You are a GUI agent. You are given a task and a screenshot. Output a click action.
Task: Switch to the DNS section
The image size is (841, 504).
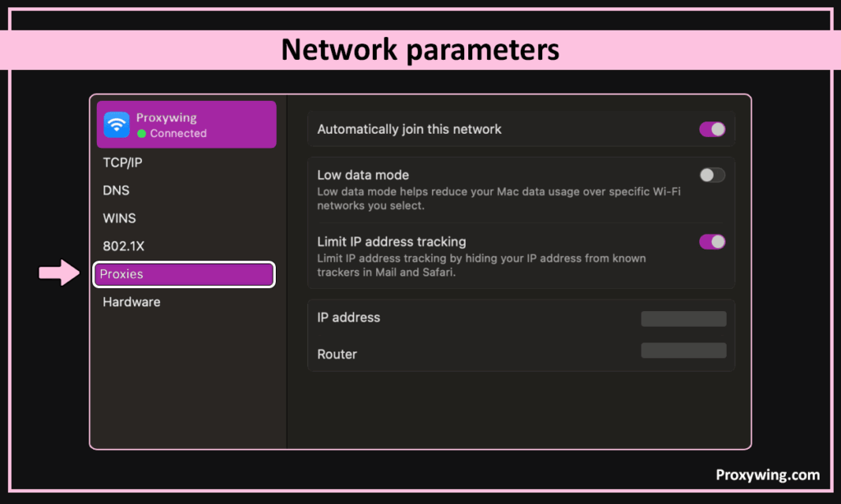(x=116, y=190)
